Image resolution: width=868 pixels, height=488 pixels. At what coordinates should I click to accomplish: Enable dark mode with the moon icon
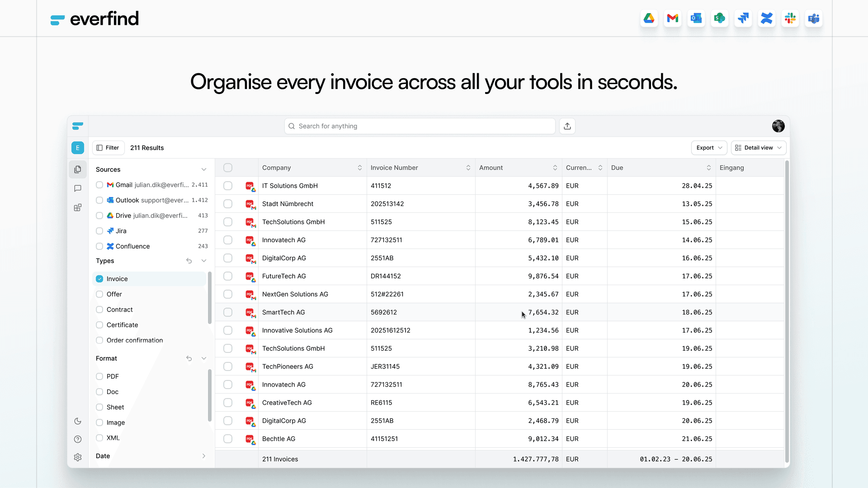tap(78, 421)
